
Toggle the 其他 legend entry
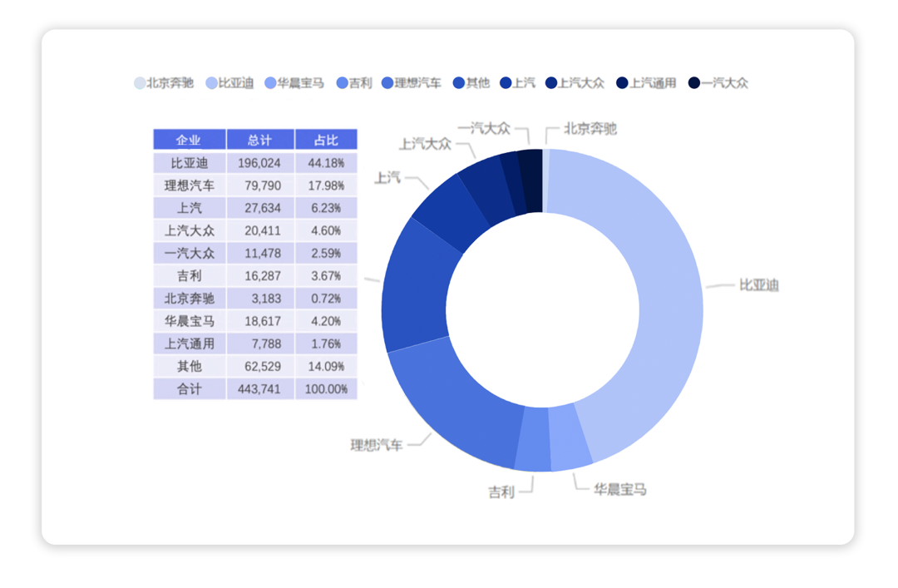[471, 83]
